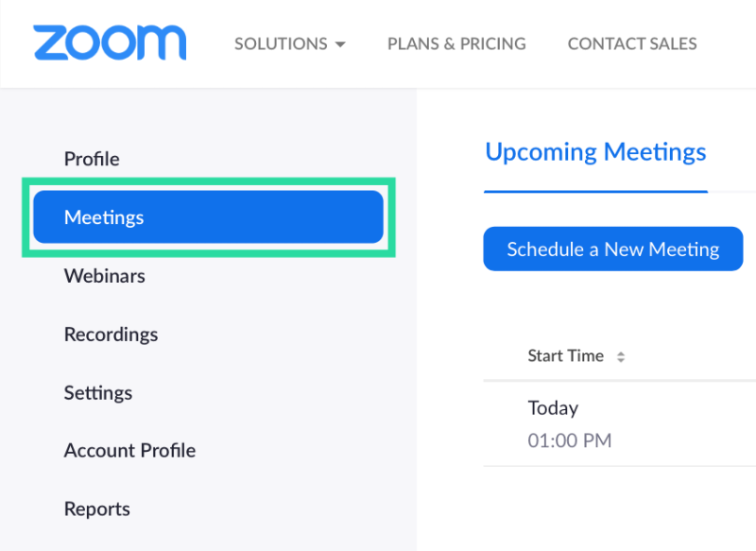Image resolution: width=756 pixels, height=551 pixels.
Task: Open Recordings from the sidebar
Action: [111, 335]
